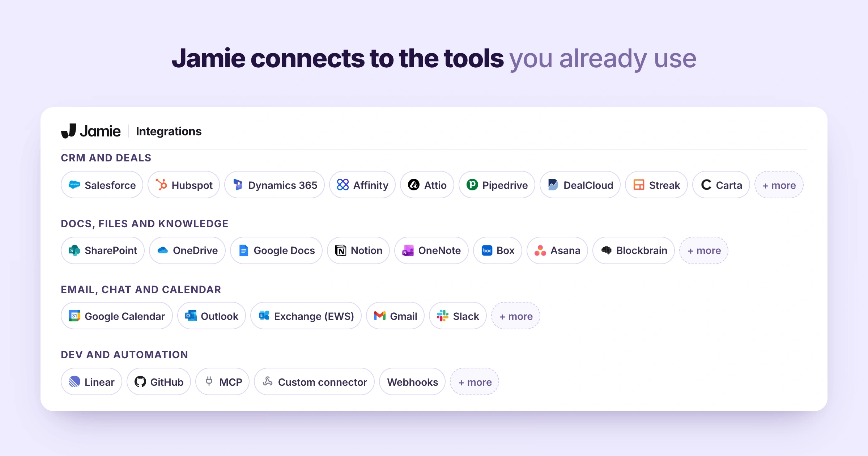
Task: Click the Notion N icon
Action: 341,250
